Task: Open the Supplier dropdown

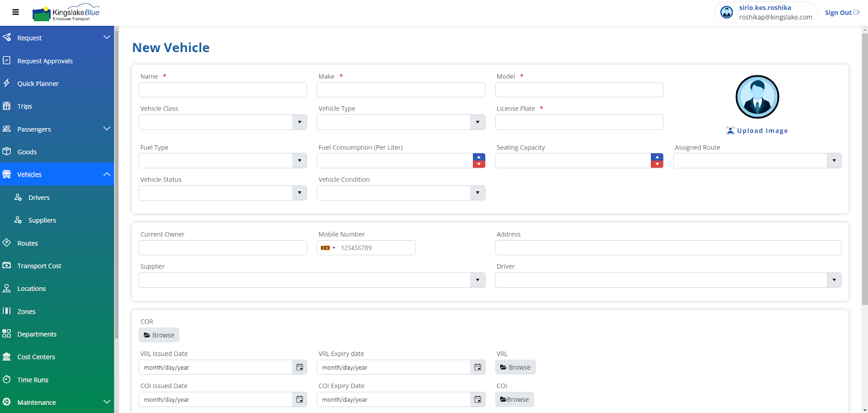Action: (477, 280)
